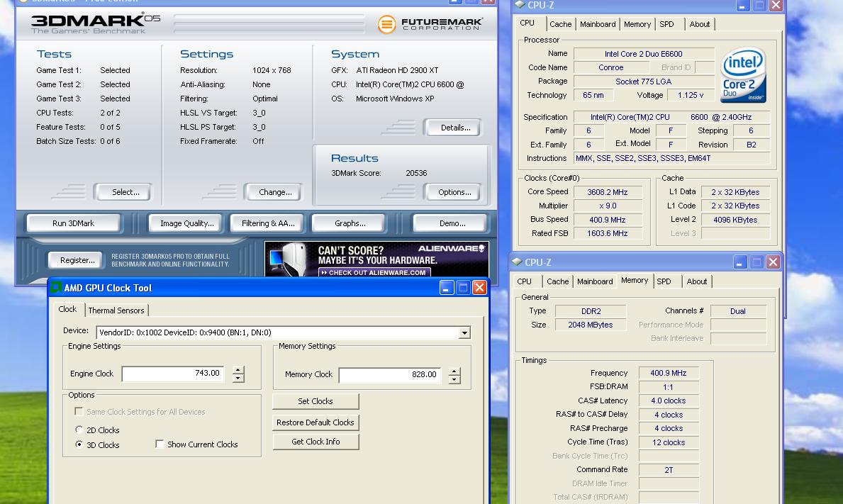This screenshot has height=504, width=843.
Task: Click the Resolution value 1024 x 768
Action: [x=272, y=70]
